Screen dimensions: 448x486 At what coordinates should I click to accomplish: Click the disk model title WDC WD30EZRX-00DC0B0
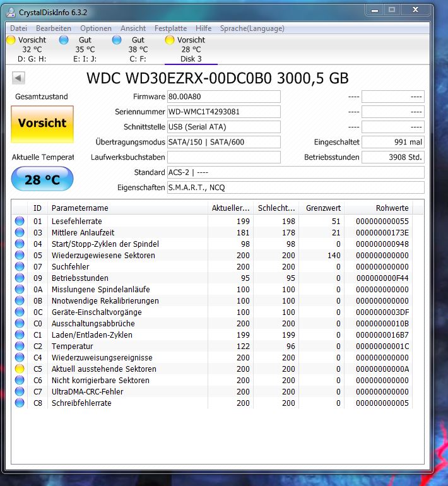[179, 78]
